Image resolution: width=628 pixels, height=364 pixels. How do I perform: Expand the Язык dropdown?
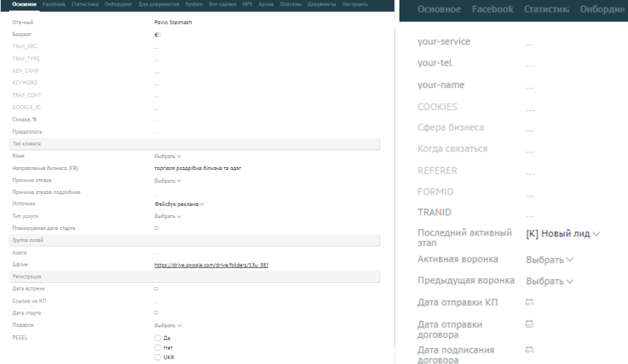pyautogui.click(x=168, y=156)
